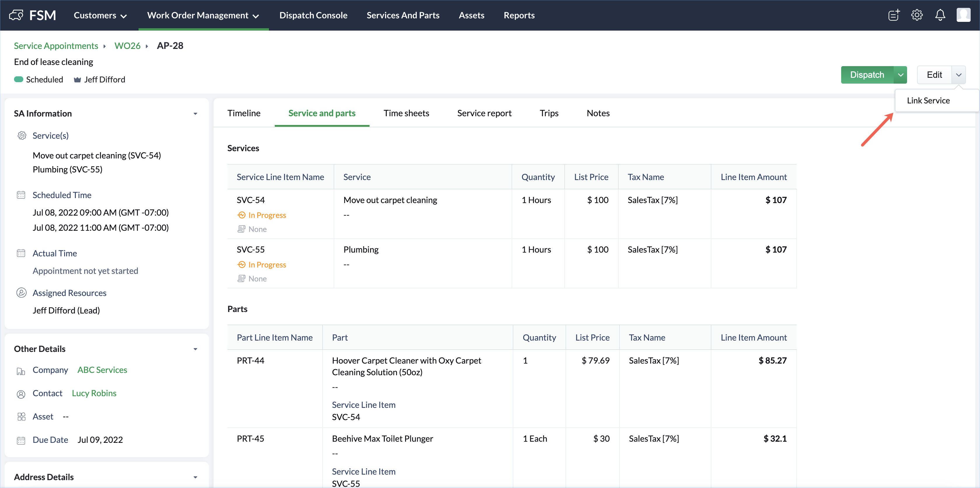Screen dimensions: 980x488
Task: Click the Assigned Resources person icon
Action: 21,293
